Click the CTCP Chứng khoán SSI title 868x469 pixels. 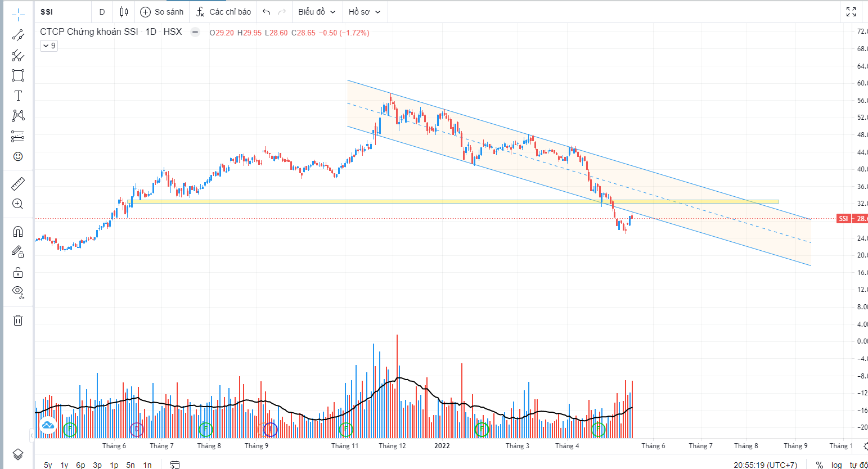click(89, 32)
